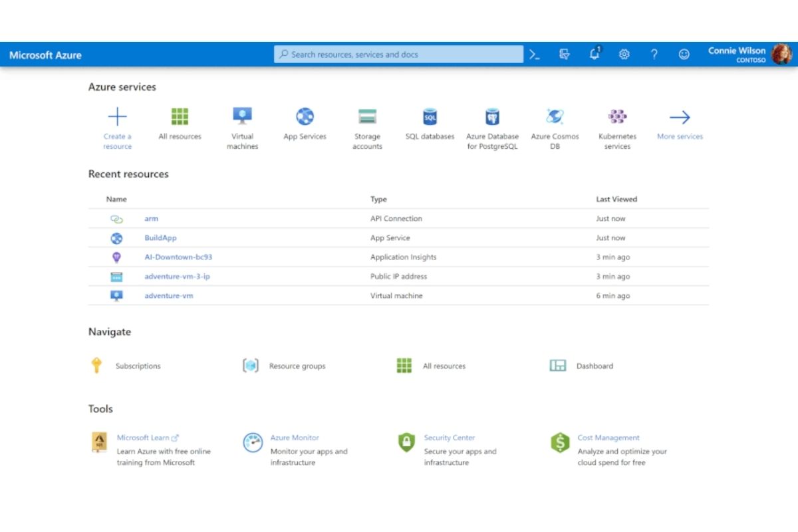Image resolution: width=798 pixels, height=532 pixels.
Task: Open the Cost Management link
Action: click(x=608, y=438)
